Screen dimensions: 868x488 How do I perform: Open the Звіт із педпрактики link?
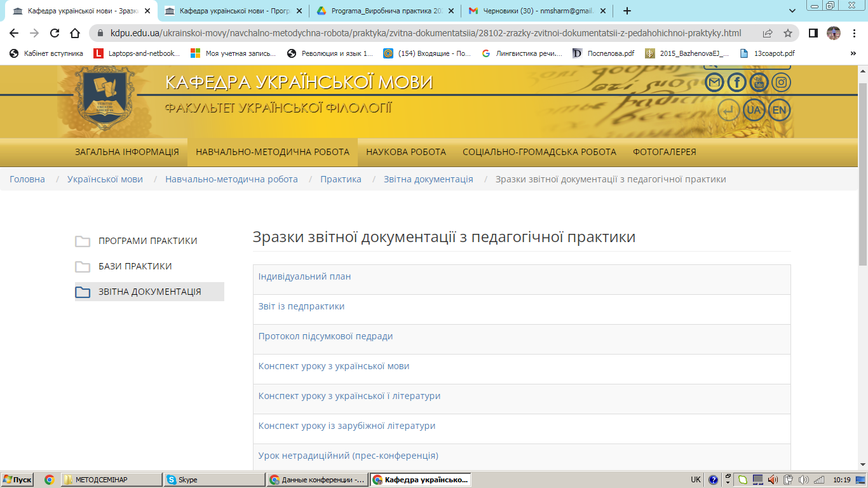[301, 306]
